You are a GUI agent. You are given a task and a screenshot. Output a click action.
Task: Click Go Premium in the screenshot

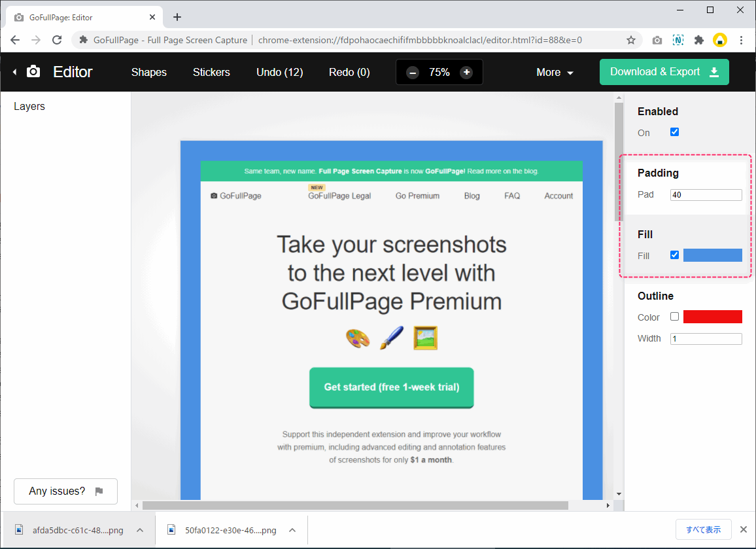[x=417, y=196]
